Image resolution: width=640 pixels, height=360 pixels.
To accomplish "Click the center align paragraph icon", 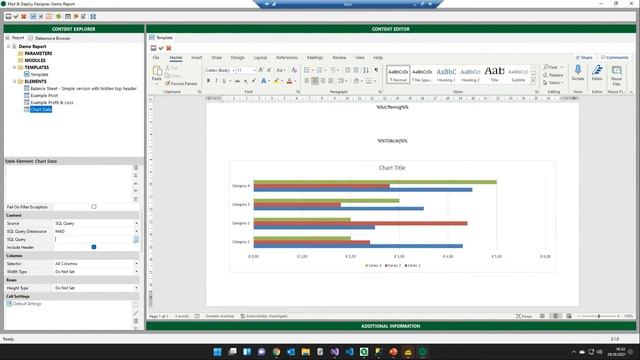I will 315,81.
